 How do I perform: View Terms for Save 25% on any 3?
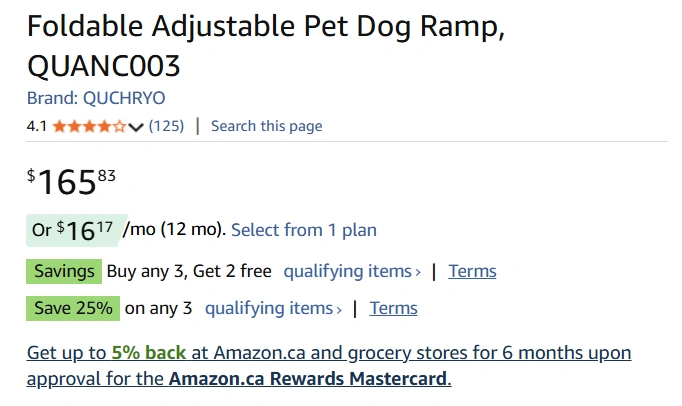click(x=393, y=308)
